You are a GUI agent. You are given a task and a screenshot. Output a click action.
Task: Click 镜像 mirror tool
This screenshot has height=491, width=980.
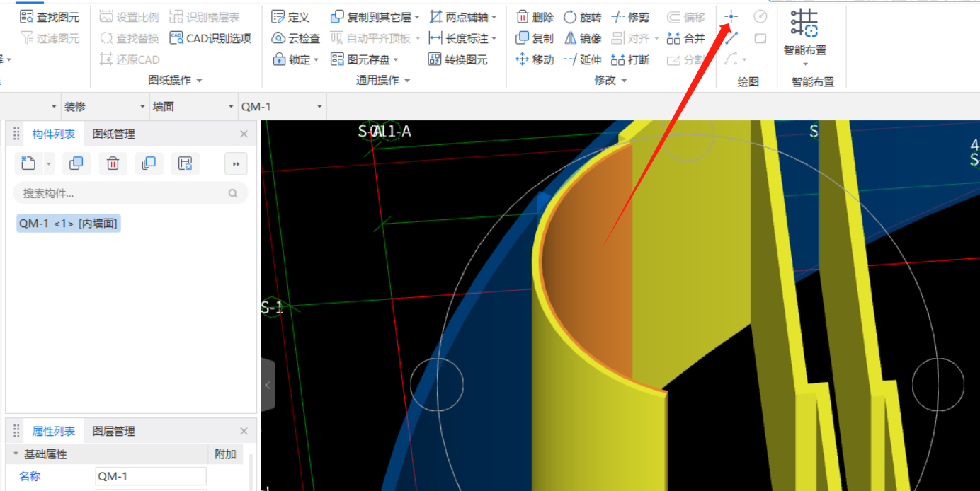tap(583, 38)
